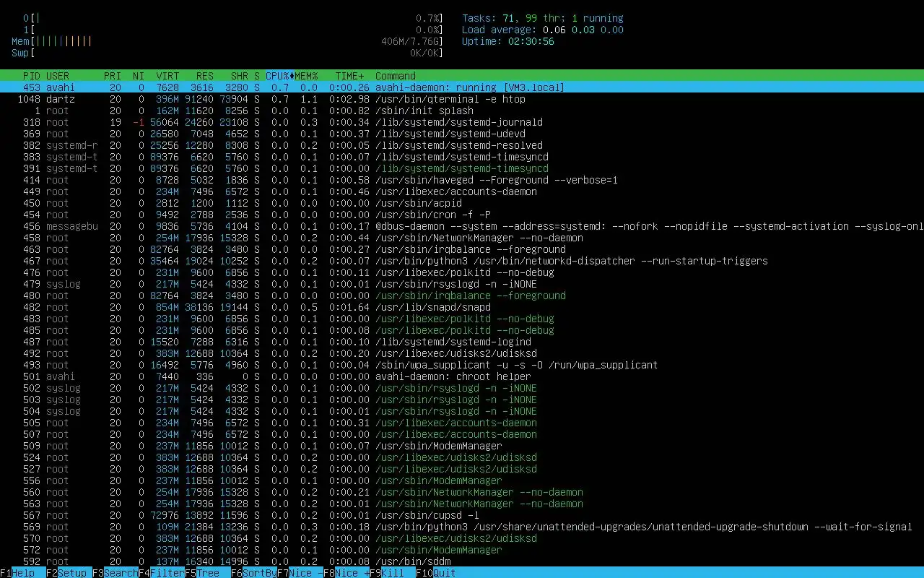Select the NetworkManager row with PID 458
The image size is (924, 578).
(x=462, y=238)
